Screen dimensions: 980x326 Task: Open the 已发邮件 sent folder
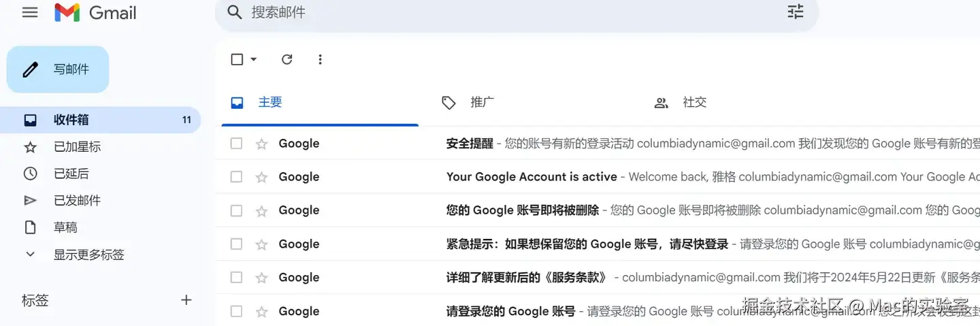click(77, 200)
